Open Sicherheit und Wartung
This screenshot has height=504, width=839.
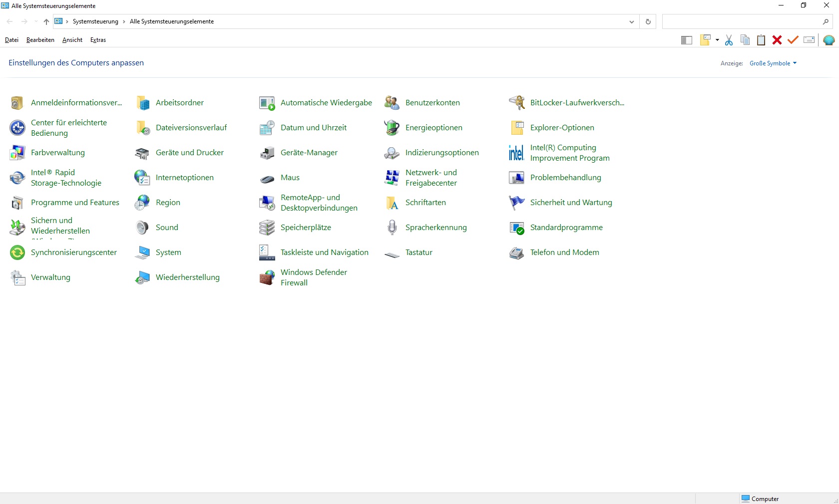click(571, 203)
